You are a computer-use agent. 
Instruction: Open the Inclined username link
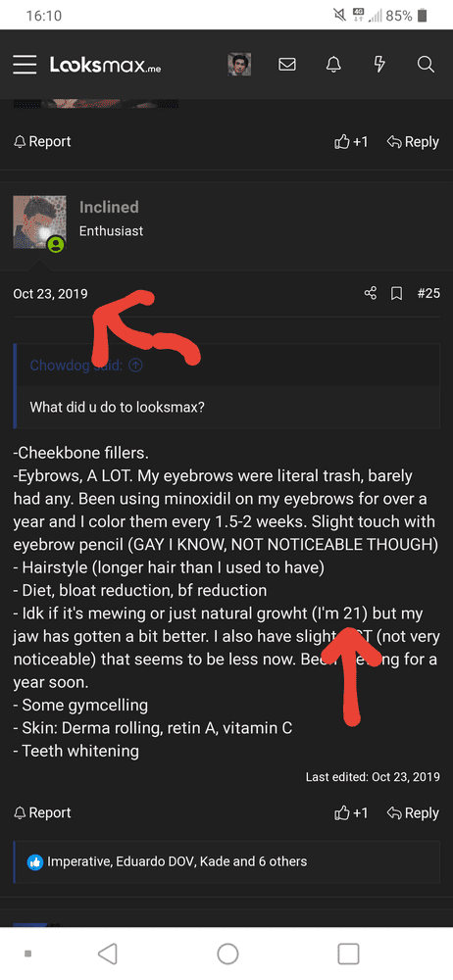(x=109, y=207)
